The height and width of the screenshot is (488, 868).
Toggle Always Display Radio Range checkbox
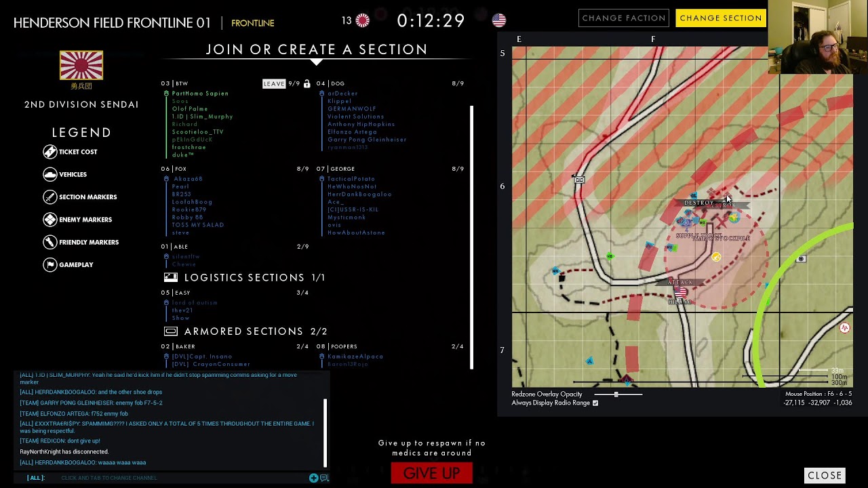tap(595, 403)
